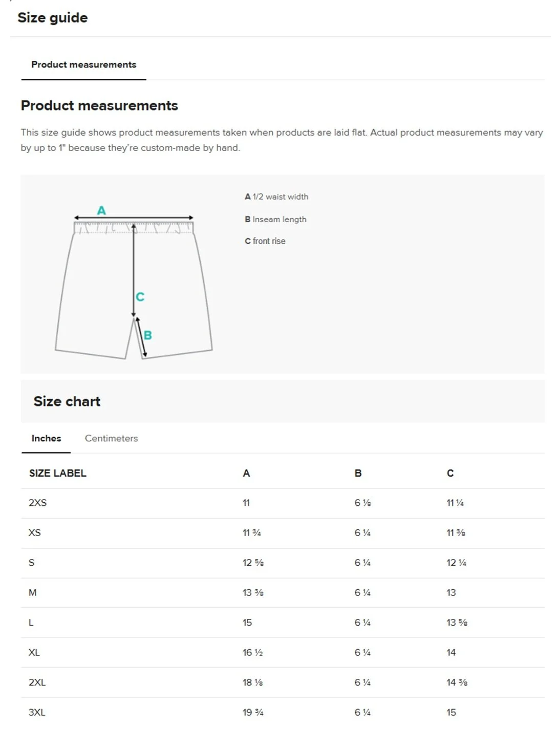Viewport: 560px width, 749px height.
Task: Select the 2XS size row
Action: 283,503
